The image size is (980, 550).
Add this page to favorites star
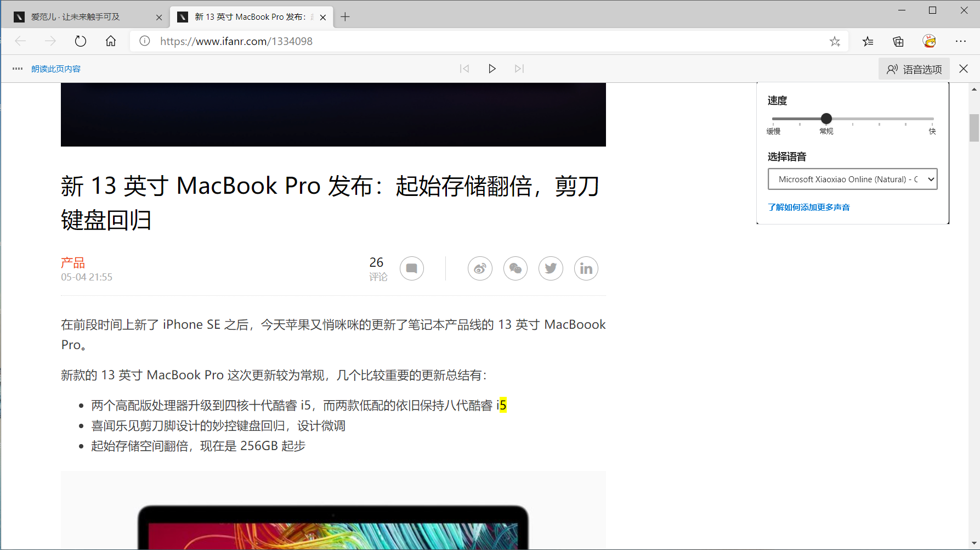835,41
